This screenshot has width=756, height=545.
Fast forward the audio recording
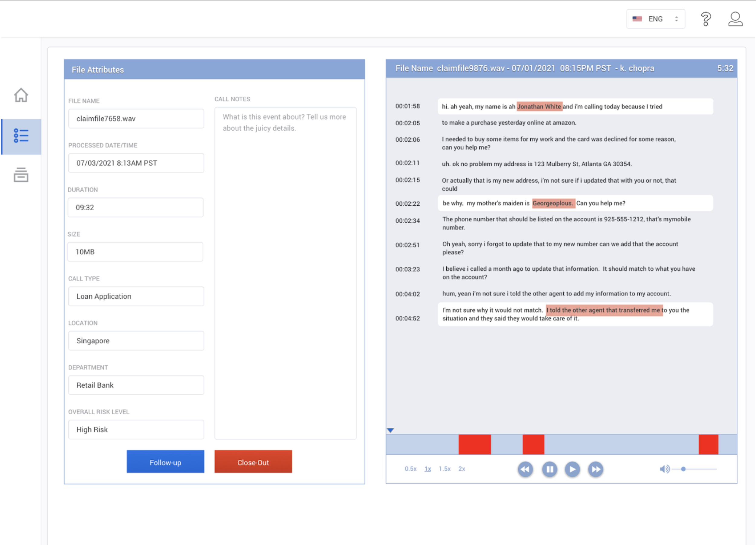(596, 469)
